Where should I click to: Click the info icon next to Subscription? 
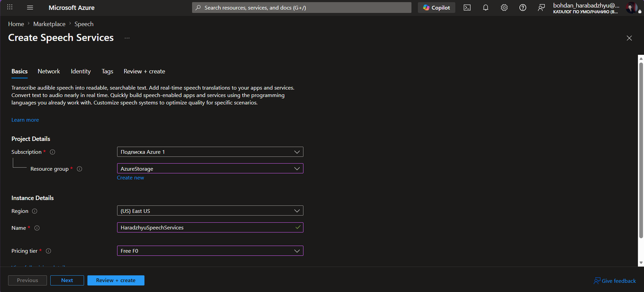52,152
